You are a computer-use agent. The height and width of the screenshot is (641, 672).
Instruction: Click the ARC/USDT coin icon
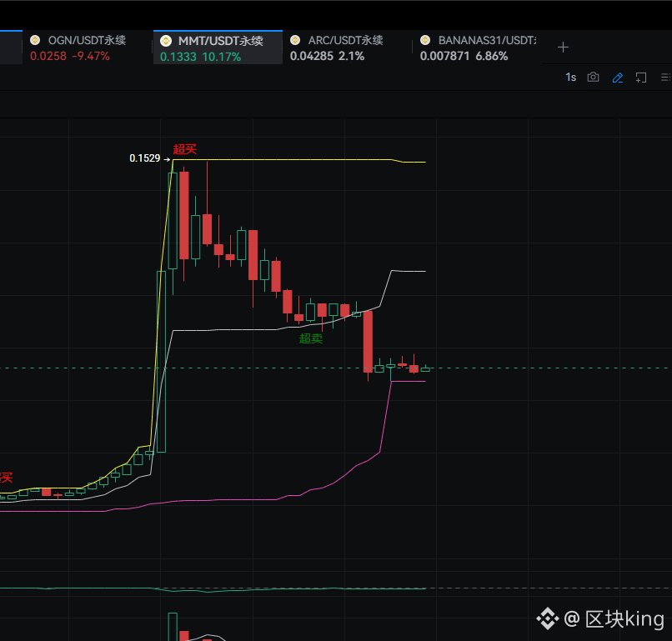click(295, 40)
